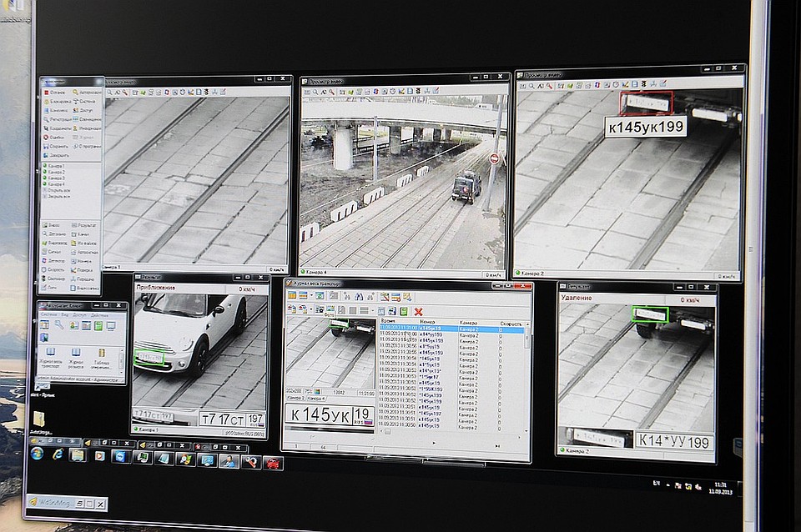
Task: Open Детально in the lower left panel
Action: coord(54,234)
